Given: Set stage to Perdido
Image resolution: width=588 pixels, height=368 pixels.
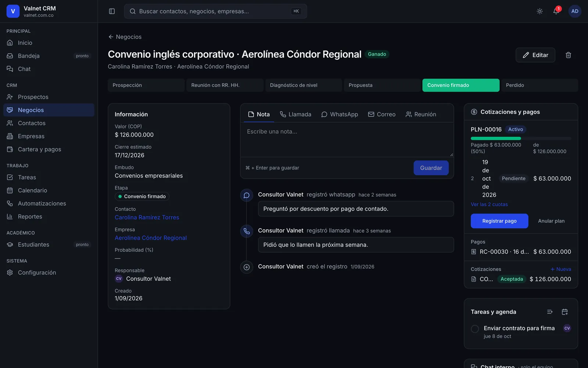Looking at the screenshot, I should point(539,85).
